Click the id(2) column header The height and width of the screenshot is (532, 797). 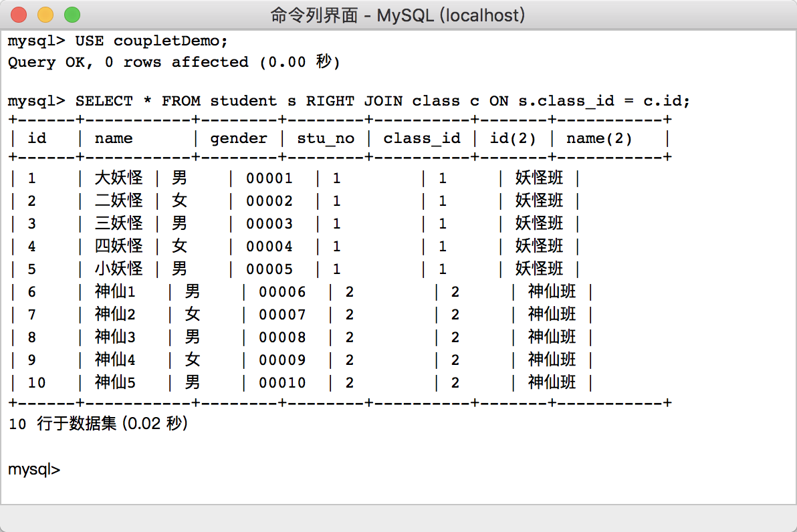(x=513, y=138)
